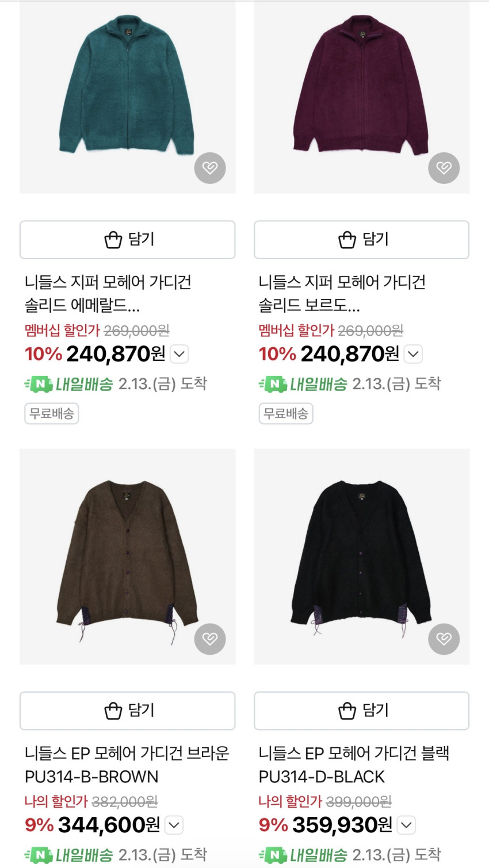The image size is (489, 868).
Task: View brown EP mohair cardigan photo
Action: tap(127, 555)
